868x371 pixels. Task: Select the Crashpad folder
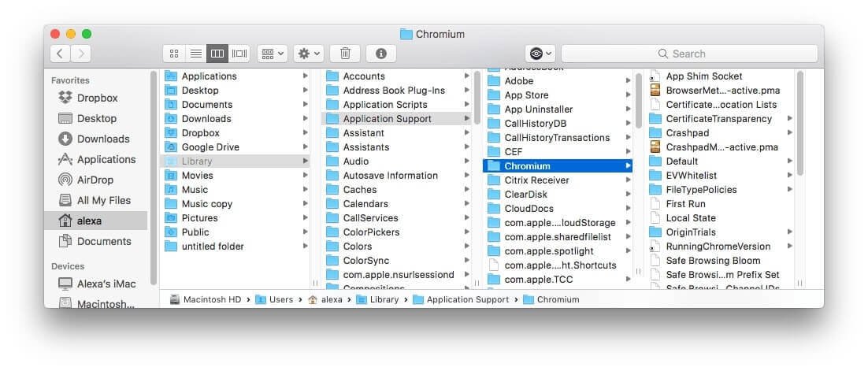[721, 133]
